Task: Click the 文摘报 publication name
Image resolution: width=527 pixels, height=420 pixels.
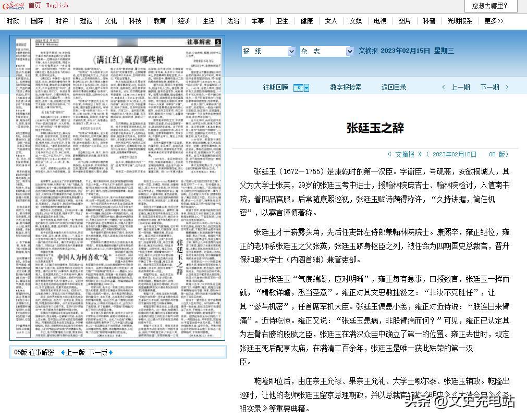Action: pos(368,51)
